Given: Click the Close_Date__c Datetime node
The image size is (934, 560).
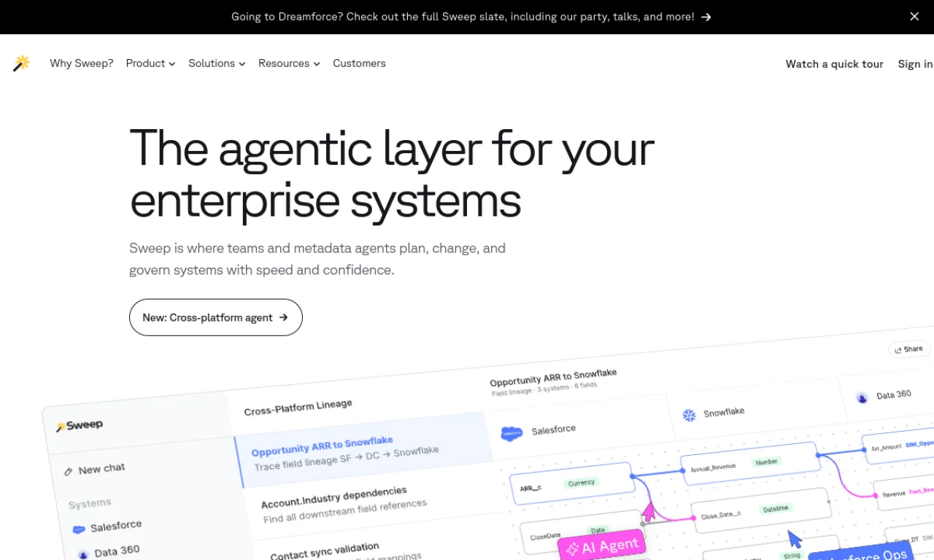Looking at the screenshot, I should pyautogui.click(x=760, y=510).
